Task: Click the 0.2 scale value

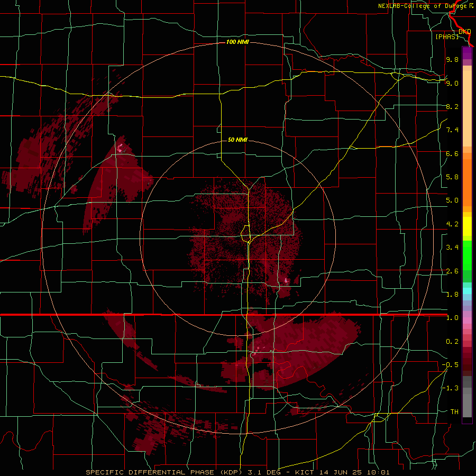Action: tap(452, 342)
